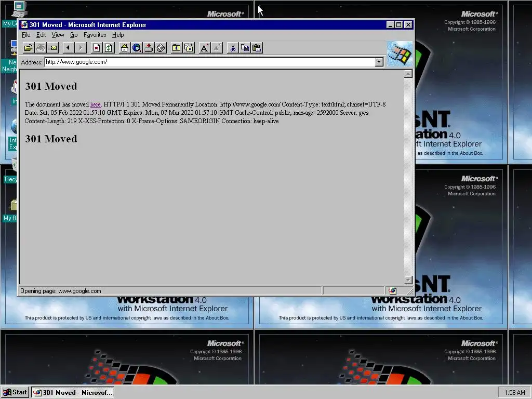Image resolution: width=532 pixels, height=399 pixels.
Task: Click the Open folder toolbar icon
Action: coord(29,48)
